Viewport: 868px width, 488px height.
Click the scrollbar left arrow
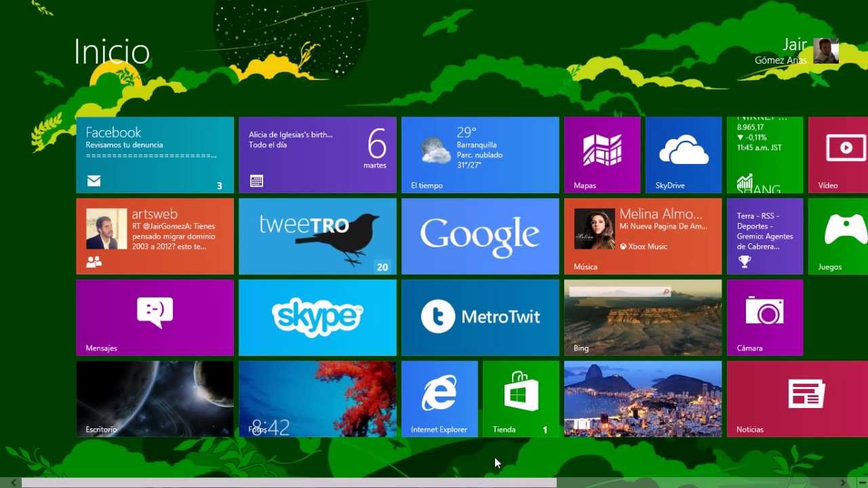click(13, 483)
